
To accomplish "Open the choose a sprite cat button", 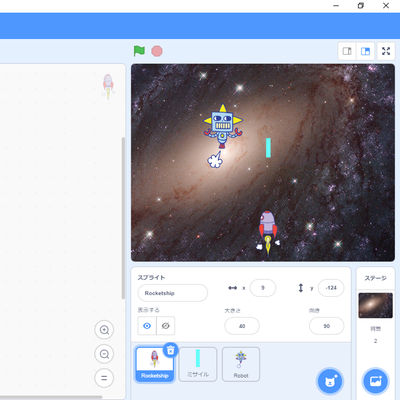I will [x=329, y=381].
